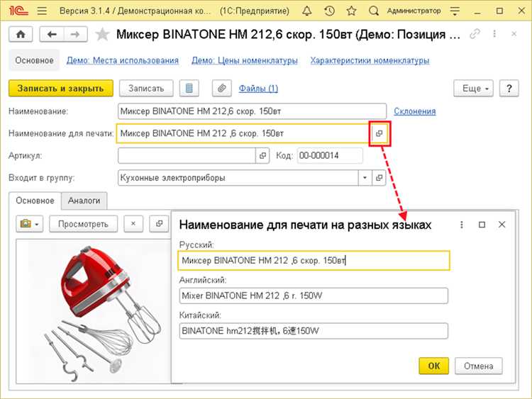Select the Основное tab below
This screenshot has height=399, width=532.
click(35, 201)
